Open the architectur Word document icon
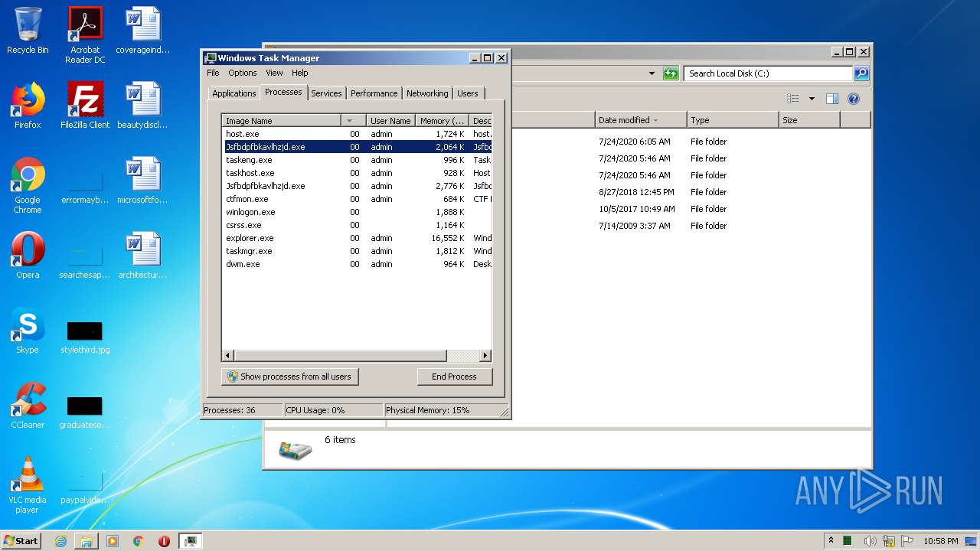 click(142, 256)
